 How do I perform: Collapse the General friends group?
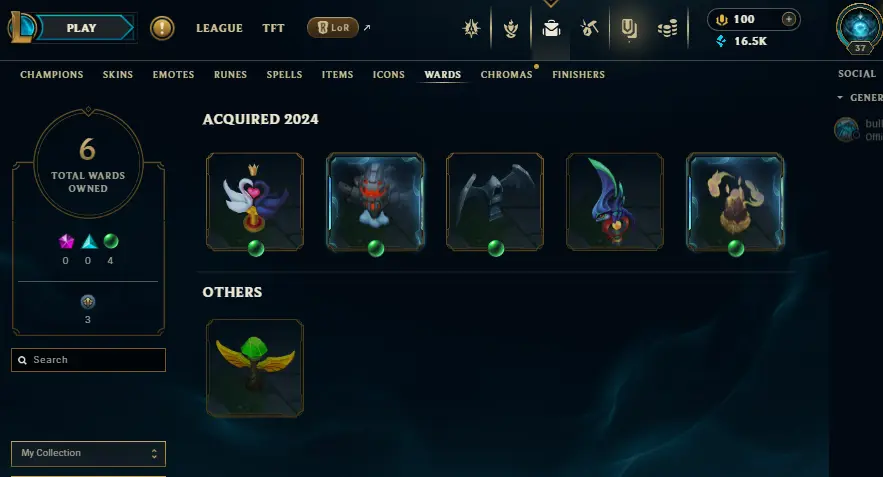(x=840, y=97)
